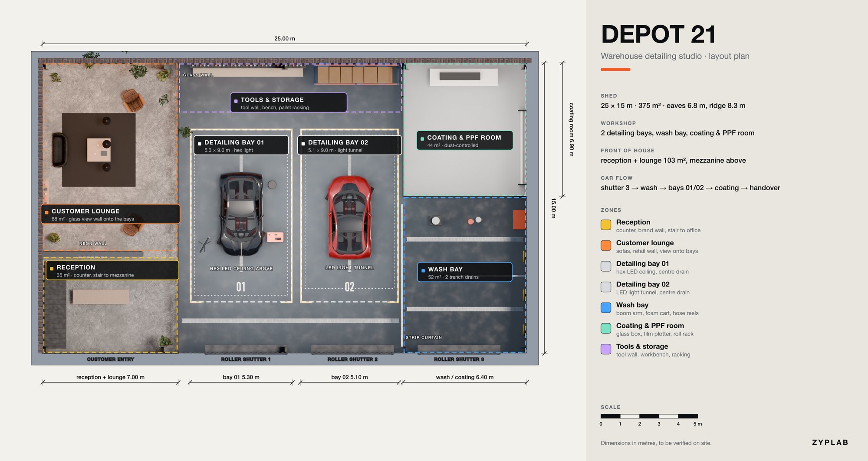Image resolution: width=868 pixels, height=461 pixels.
Task: Click the HEX LED CEILING ABOVE text
Action: tap(241, 269)
